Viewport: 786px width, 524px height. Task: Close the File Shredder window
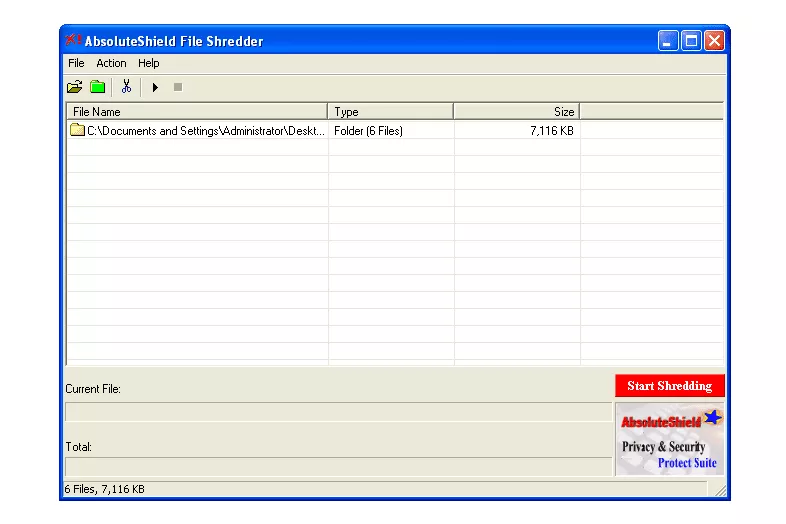[x=714, y=41]
